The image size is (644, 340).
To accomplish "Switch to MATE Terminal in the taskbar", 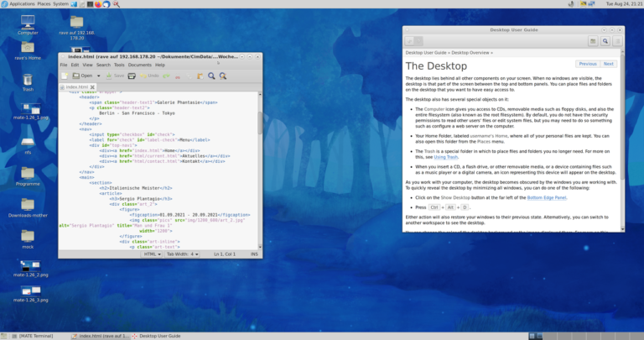I will coord(34,335).
